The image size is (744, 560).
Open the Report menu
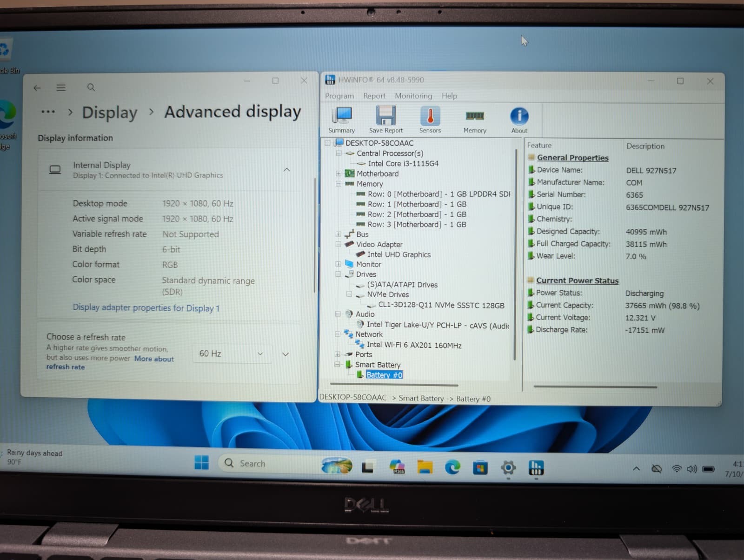point(374,96)
